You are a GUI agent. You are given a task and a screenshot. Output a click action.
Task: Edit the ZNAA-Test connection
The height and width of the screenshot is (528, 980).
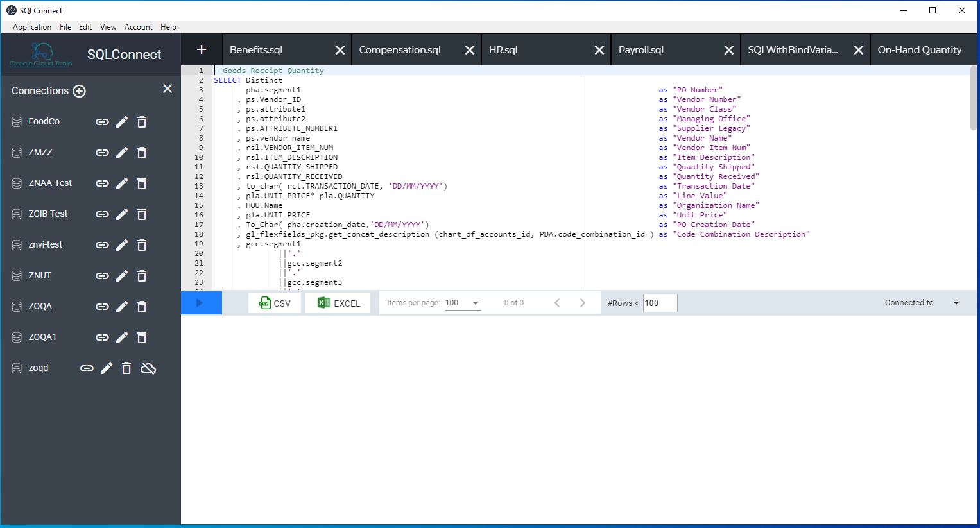point(122,183)
